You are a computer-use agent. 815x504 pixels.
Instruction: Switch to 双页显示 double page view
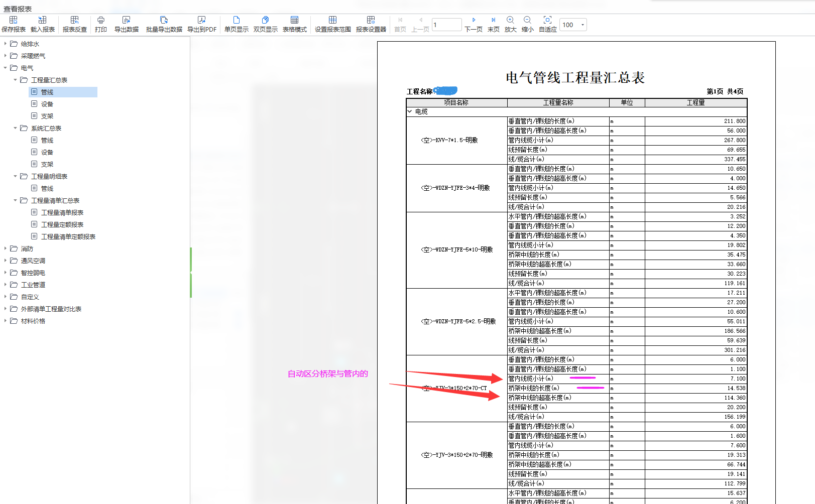(266, 24)
